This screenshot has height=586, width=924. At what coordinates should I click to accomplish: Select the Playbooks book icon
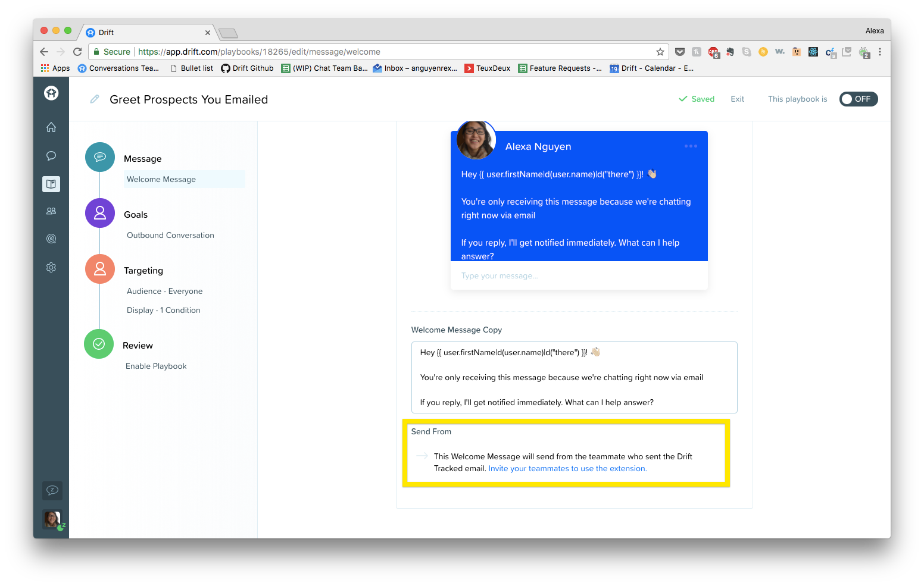point(51,184)
